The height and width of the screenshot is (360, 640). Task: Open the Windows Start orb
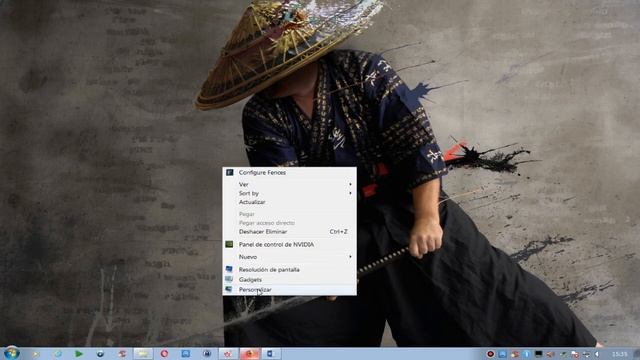click(x=11, y=353)
